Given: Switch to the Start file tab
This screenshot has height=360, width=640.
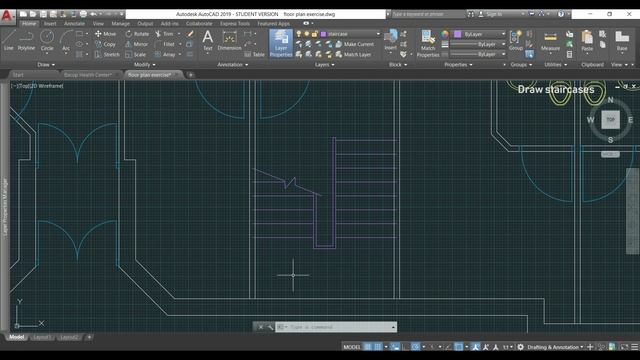Looking at the screenshot, I should coord(18,75).
